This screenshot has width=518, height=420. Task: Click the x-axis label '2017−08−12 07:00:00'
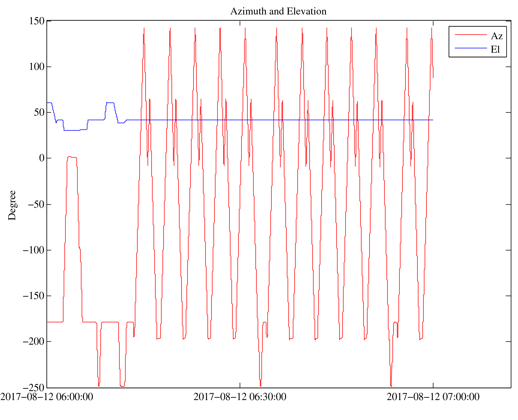click(433, 397)
